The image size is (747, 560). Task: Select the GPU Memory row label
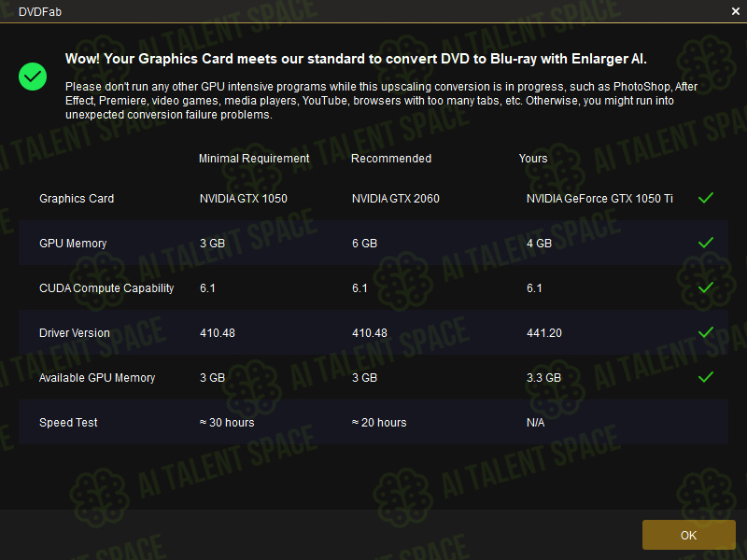73,244
